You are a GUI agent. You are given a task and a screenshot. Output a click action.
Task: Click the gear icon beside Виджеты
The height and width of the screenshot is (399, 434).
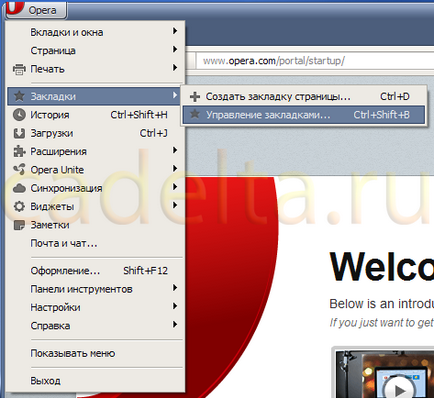tap(19, 206)
